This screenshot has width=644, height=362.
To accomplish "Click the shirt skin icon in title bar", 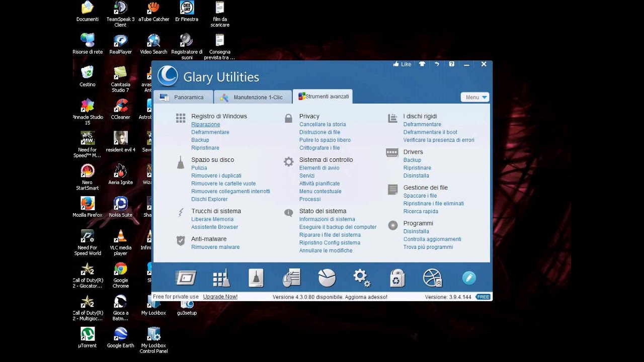I will tap(422, 64).
